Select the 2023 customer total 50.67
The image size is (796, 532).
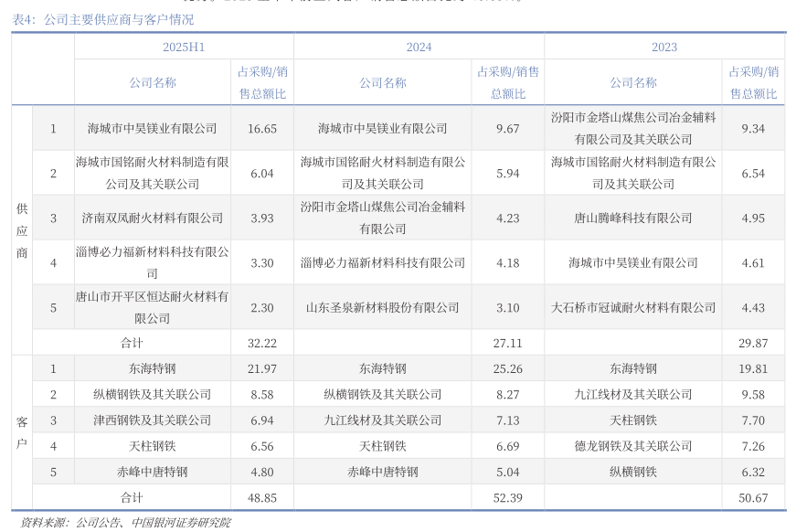753,497
